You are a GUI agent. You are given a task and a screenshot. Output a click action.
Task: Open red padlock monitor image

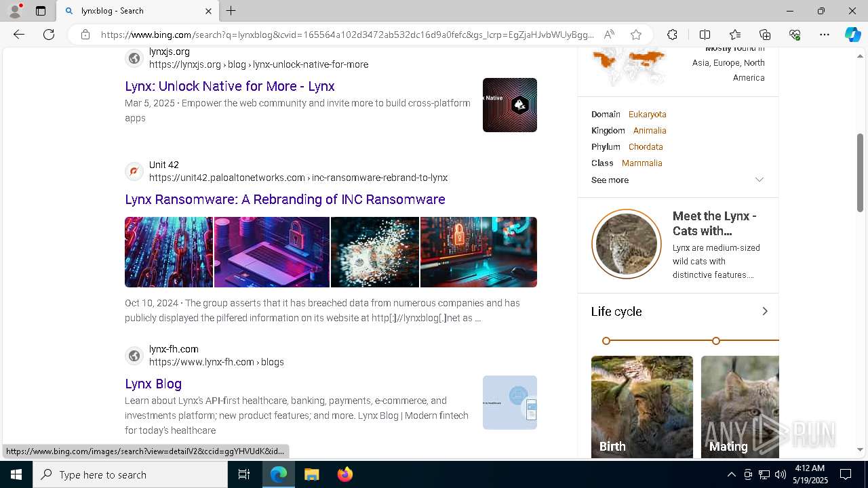[x=479, y=252]
